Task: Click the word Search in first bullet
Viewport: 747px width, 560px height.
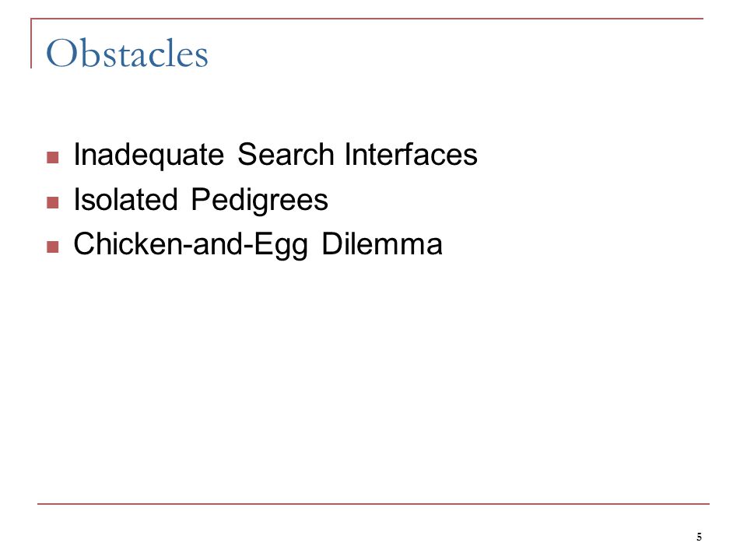Action: (x=286, y=154)
